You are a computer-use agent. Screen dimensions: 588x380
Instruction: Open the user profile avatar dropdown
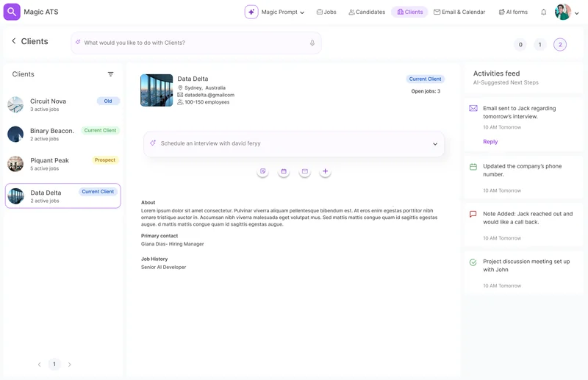click(x=567, y=12)
